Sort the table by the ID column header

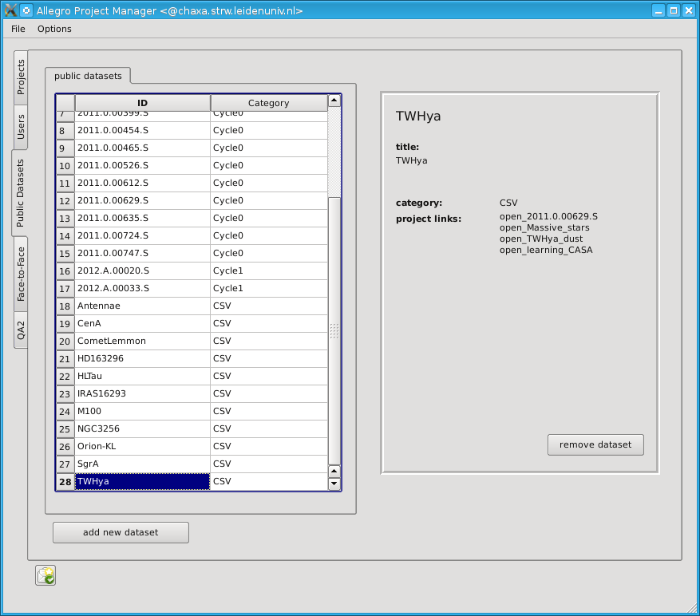point(142,103)
